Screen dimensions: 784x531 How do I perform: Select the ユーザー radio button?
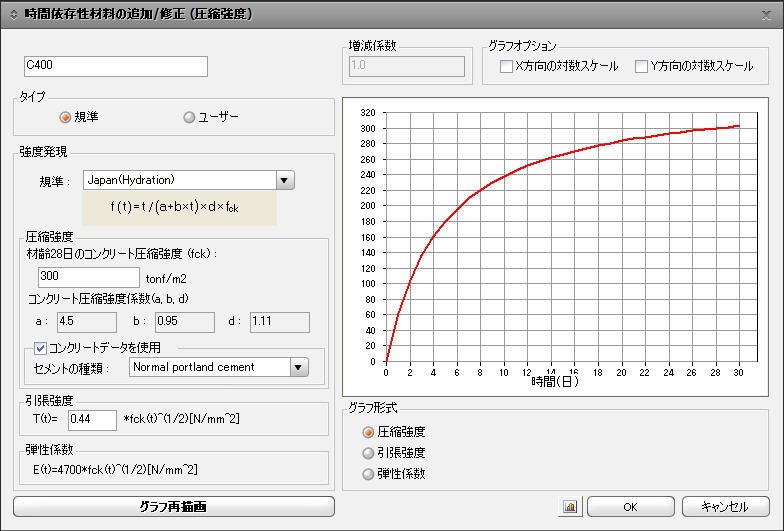pyautogui.click(x=189, y=117)
